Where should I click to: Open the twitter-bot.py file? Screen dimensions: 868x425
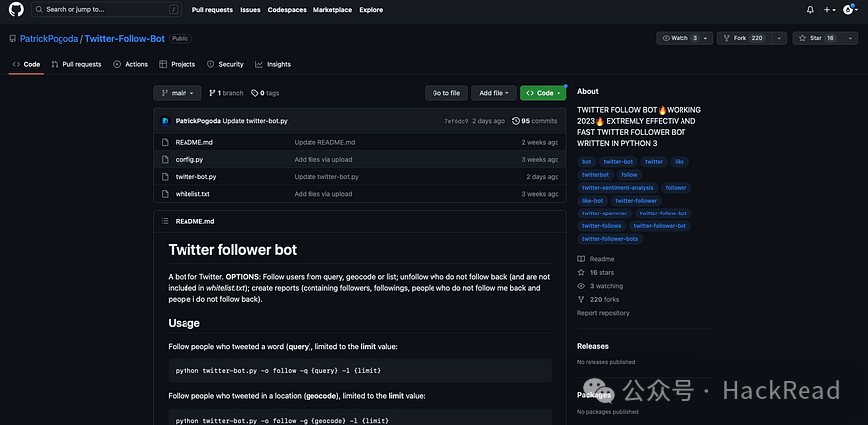tap(196, 177)
